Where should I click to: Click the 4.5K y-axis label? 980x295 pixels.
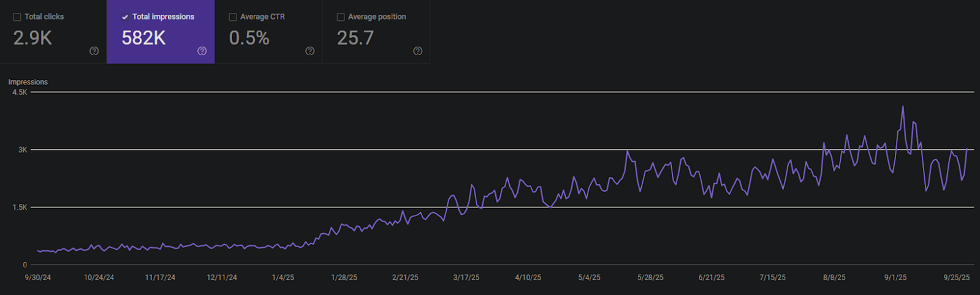(20, 92)
